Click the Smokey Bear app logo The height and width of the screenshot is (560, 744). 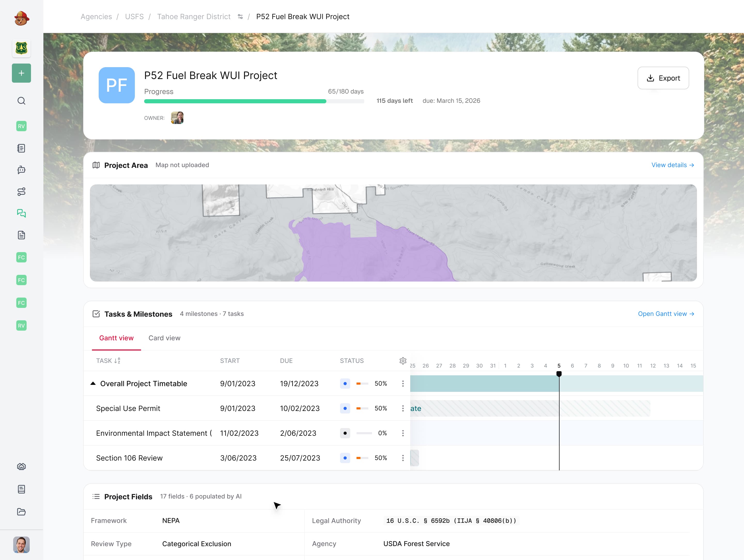[21, 18]
